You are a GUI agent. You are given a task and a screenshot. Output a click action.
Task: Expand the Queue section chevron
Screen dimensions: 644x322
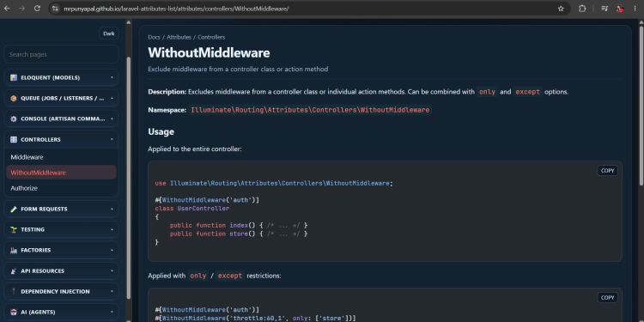[112, 98]
